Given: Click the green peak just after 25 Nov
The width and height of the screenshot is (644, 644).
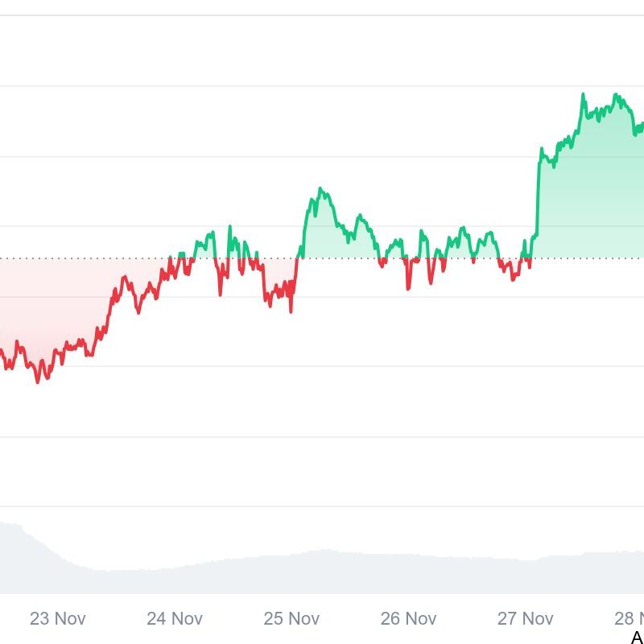Looking at the screenshot, I should (x=320, y=190).
